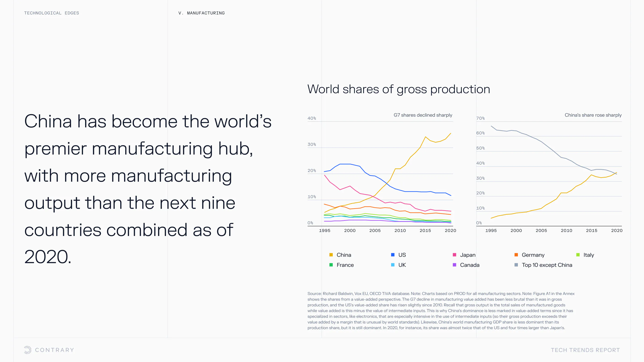644x362 pixels.
Task: Click the Italy light-green legend swatch
Action: tap(578, 255)
